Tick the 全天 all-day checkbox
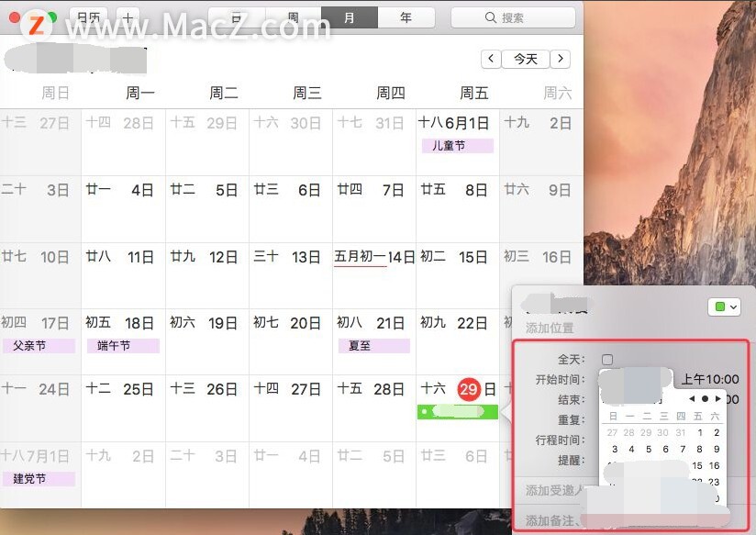Image resolution: width=756 pixels, height=535 pixels. (x=607, y=360)
